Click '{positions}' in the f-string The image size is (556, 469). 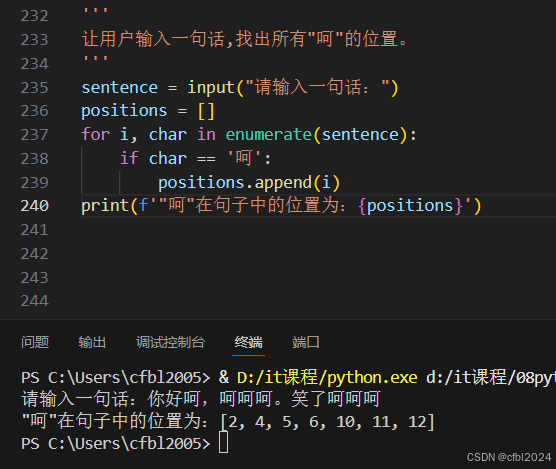click(x=411, y=206)
